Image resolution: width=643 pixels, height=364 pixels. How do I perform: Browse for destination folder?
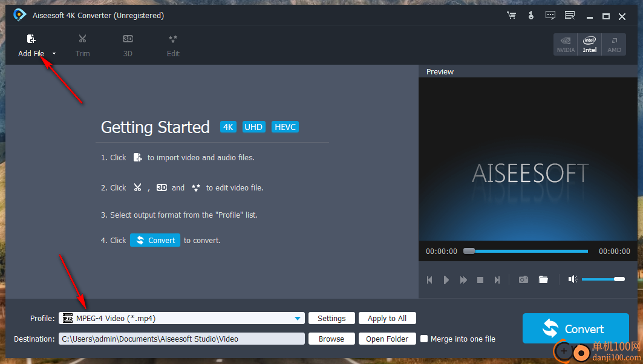[x=331, y=339]
